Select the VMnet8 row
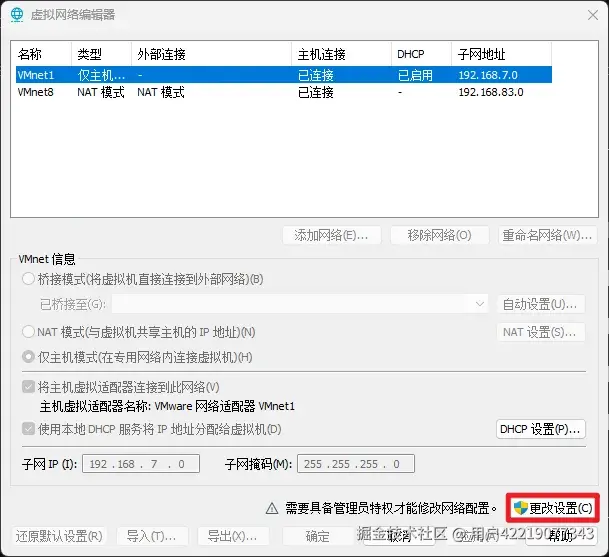Screen dimensions: 609x557 pos(284,92)
